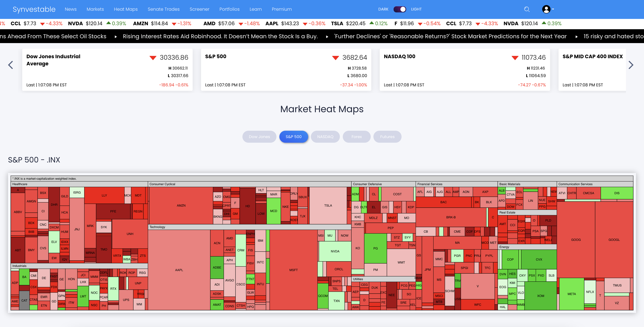Image resolution: width=644 pixels, height=327 pixels.
Task: Open the Screener menu item
Action: [x=199, y=9]
